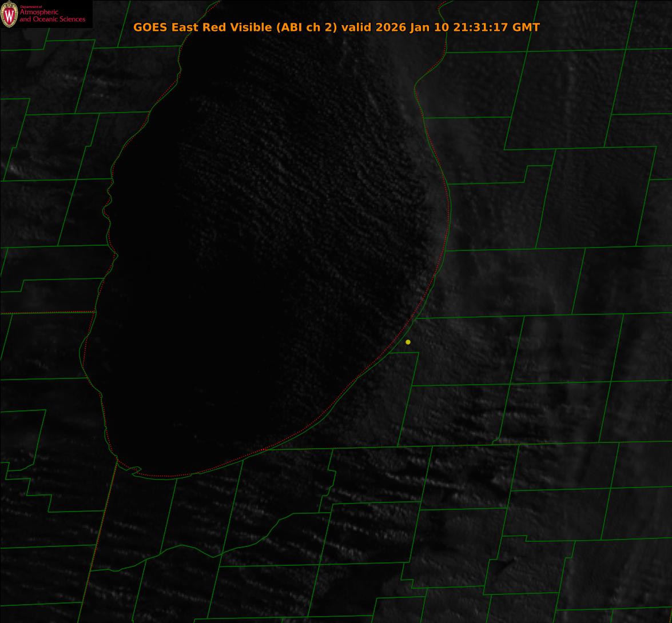
Task: Click the "GMT" timezone label
Action: (x=526, y=27)
